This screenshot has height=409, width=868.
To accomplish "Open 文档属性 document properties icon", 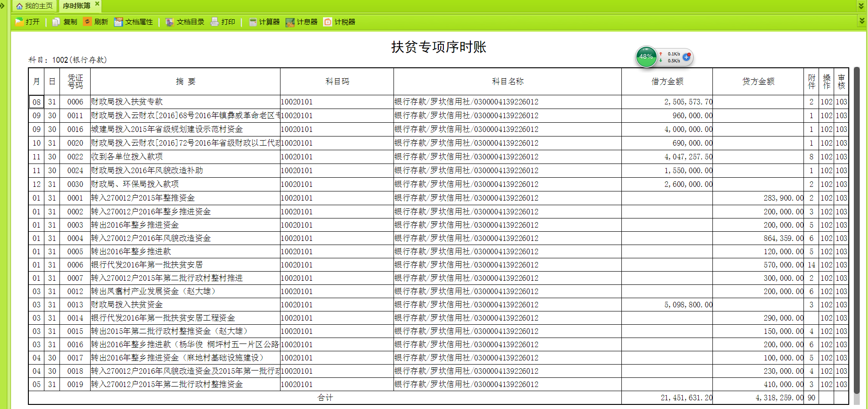I will (119, 22).
